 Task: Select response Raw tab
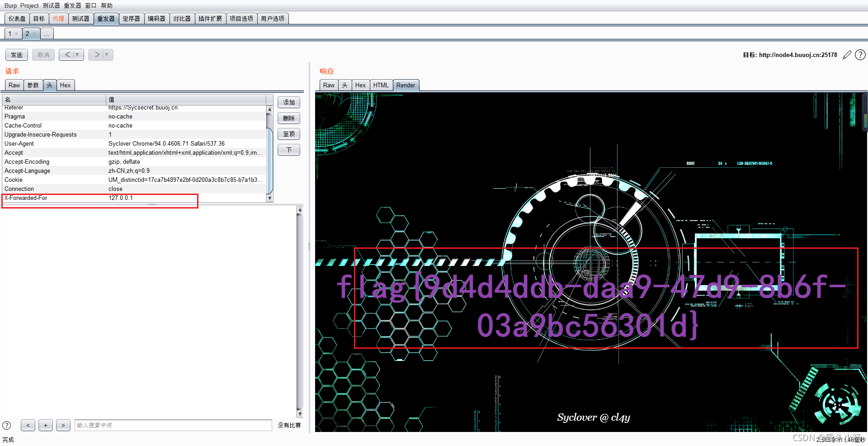[329, 85]
